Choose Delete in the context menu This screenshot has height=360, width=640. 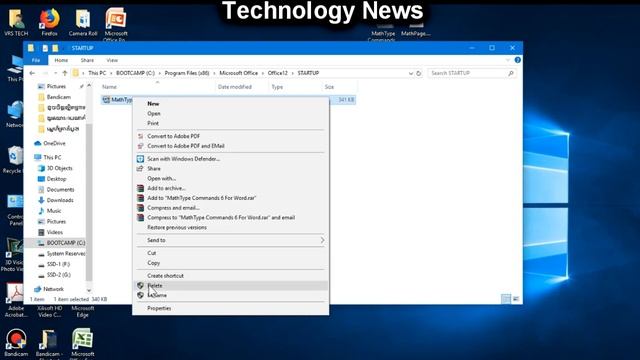(231, 286)
